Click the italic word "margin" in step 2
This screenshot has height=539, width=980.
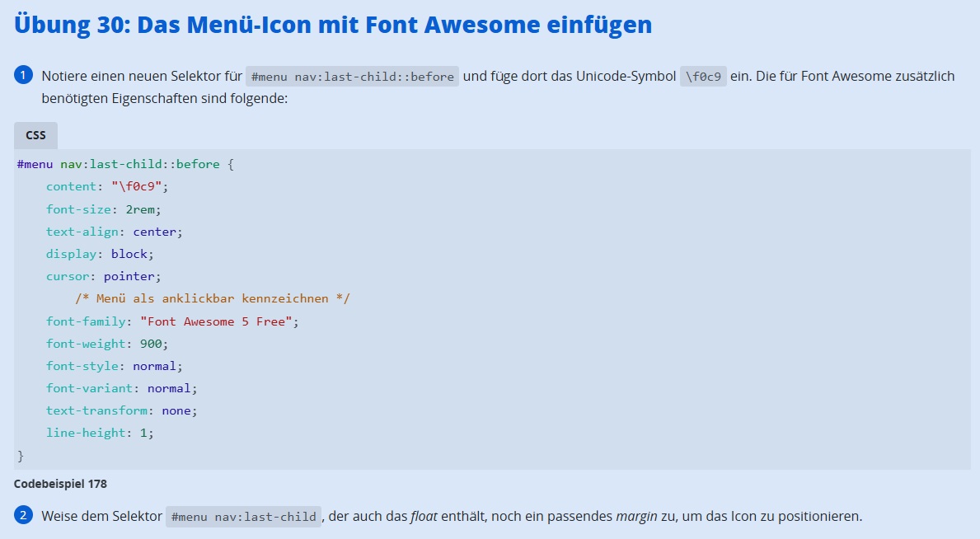(636, 517)
